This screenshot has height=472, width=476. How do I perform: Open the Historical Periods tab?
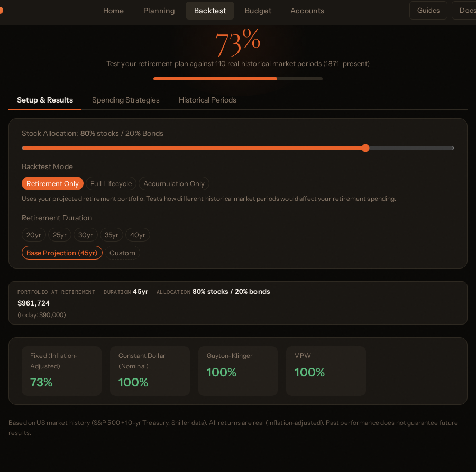pyautogui.click(x=207, y=100)
